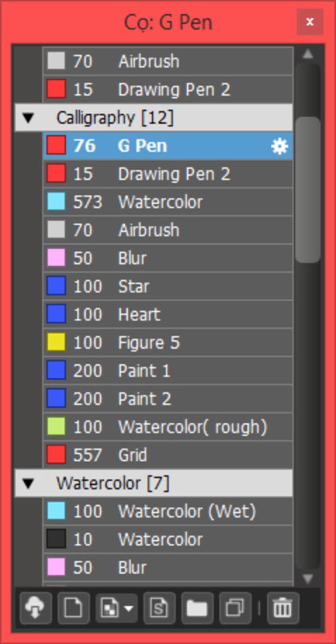This screenshot has height=644, width=336.
Task: Click the add new brush icon
Action: pos(73,608)
